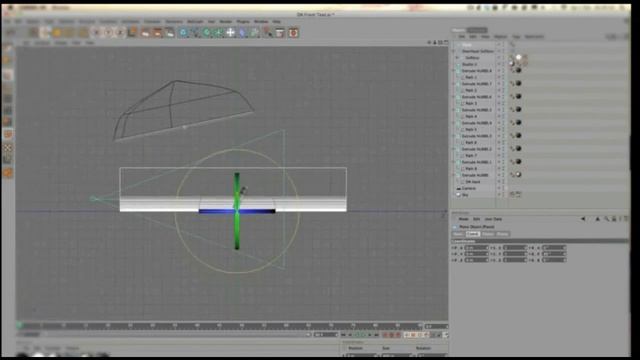This screenshot has width=640, height=360.
Task: Click the orange sphere icon in top toolbar
Action: (57, 32)
